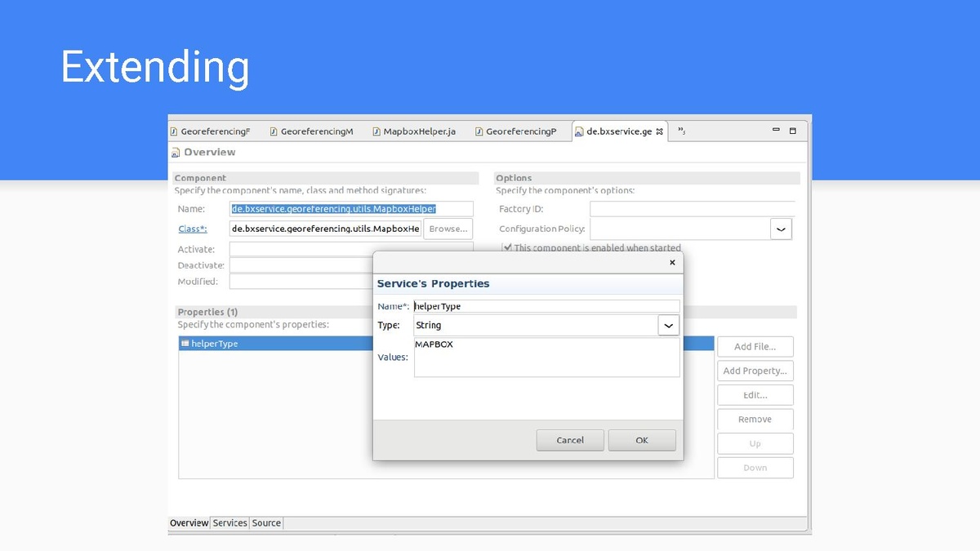Select the helperType property icon in list
980x551 pixels.
[185, 344]
